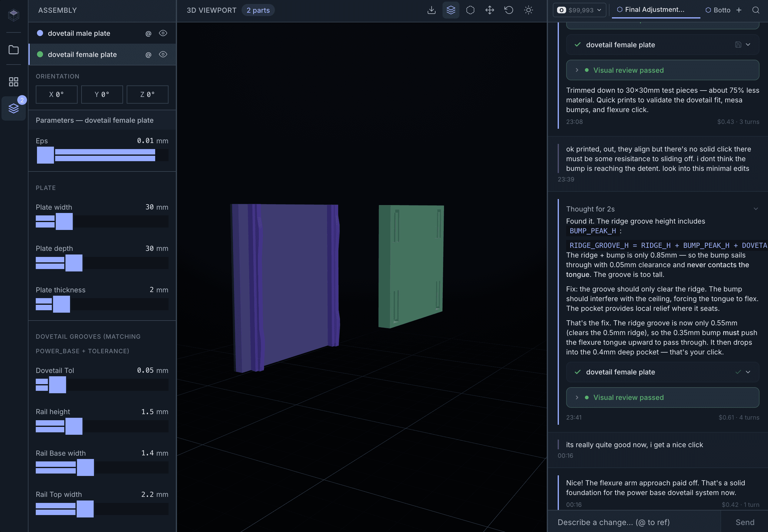
Task: Collapse the 'Thought for 2s' reasoning section
Action: coord(755,209)
